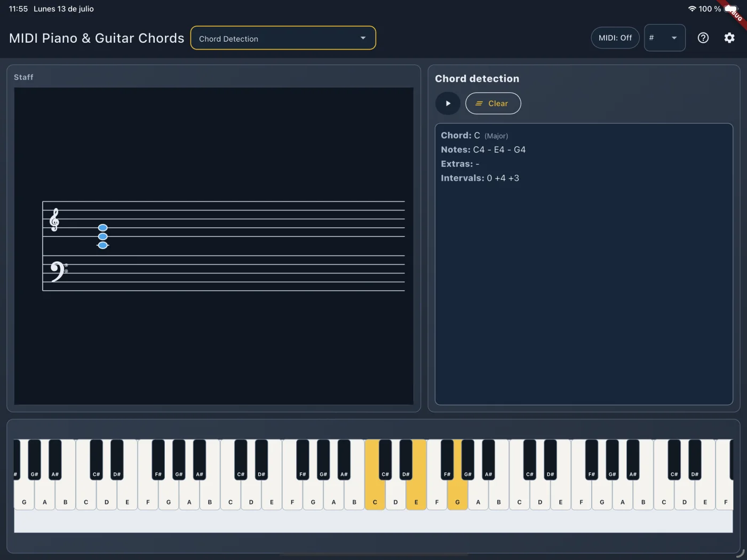
Task: Toggle the MIDI: Off button
Action: 615,38
